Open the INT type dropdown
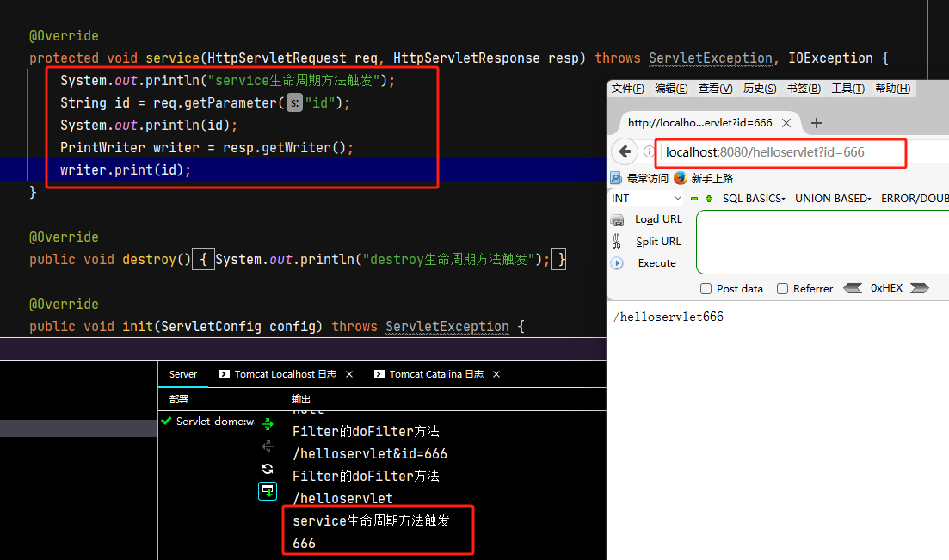 (x=646, y=198)
